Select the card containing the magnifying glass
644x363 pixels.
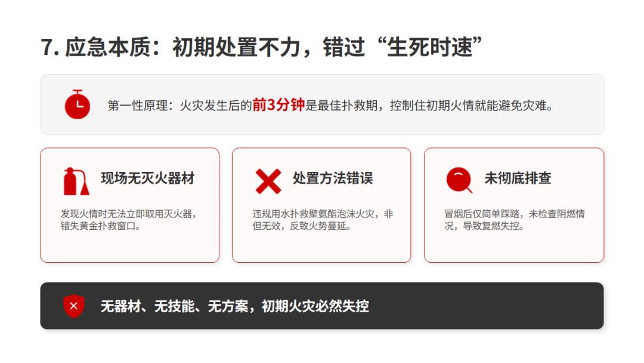514,205
